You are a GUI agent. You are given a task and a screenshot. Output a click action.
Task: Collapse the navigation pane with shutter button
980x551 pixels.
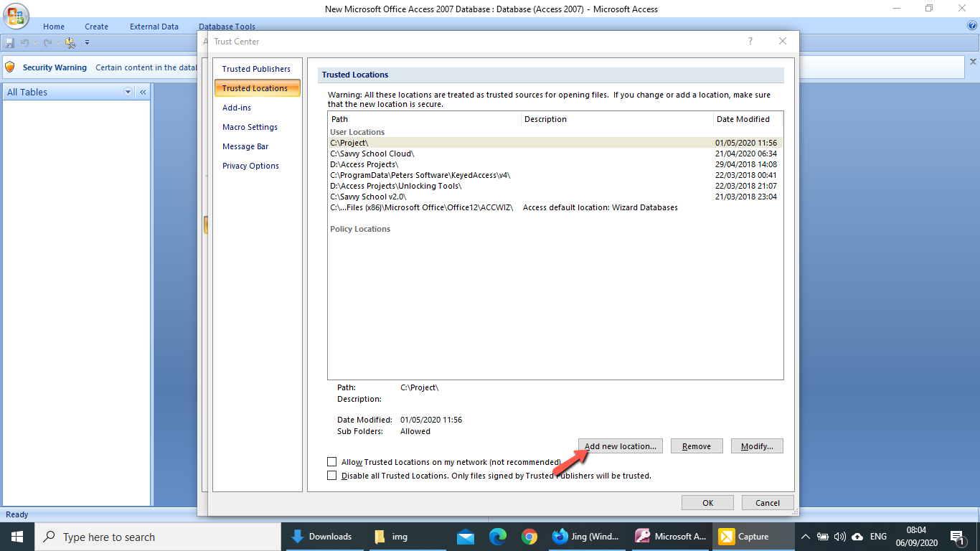point(143,92)
